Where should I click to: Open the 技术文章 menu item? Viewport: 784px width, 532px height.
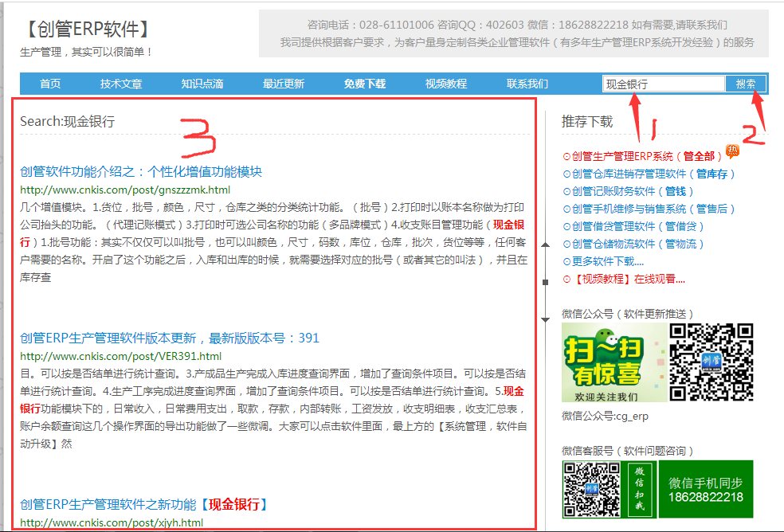tap(121, 84)
